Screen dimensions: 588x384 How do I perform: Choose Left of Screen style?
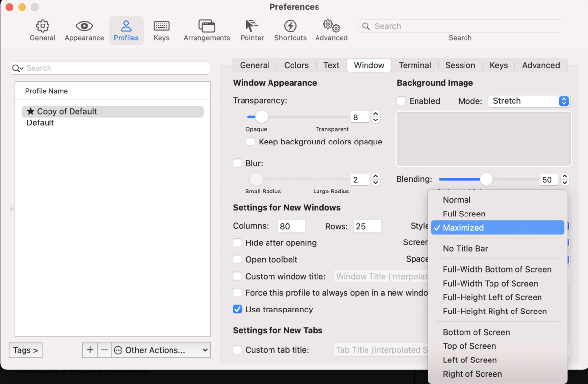[x=498, y=360]
